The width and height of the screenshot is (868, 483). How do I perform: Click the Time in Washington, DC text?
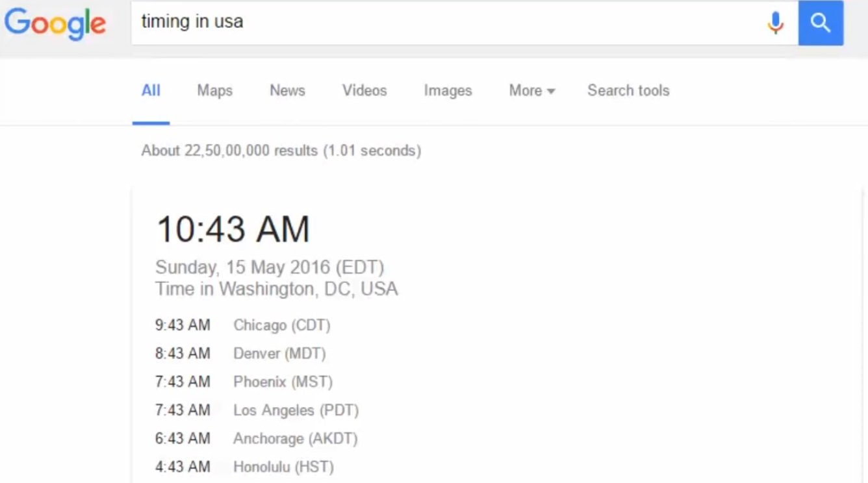[276, 289]
